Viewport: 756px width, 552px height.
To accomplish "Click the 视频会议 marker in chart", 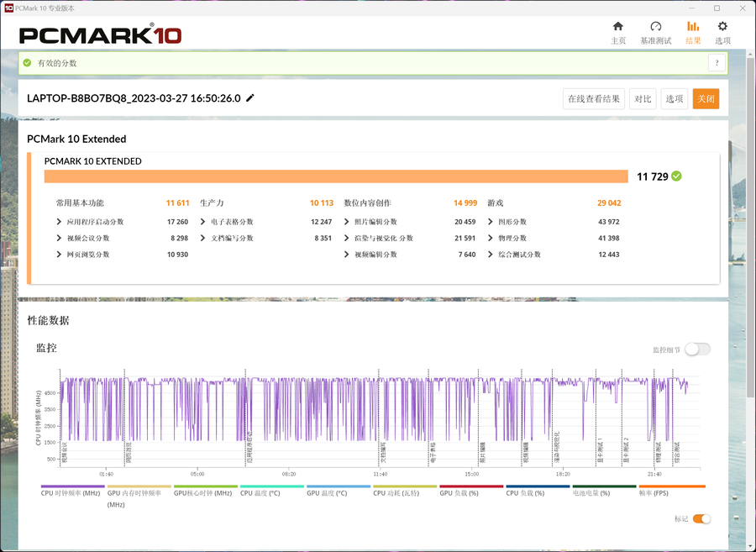I will coord(65,452).
